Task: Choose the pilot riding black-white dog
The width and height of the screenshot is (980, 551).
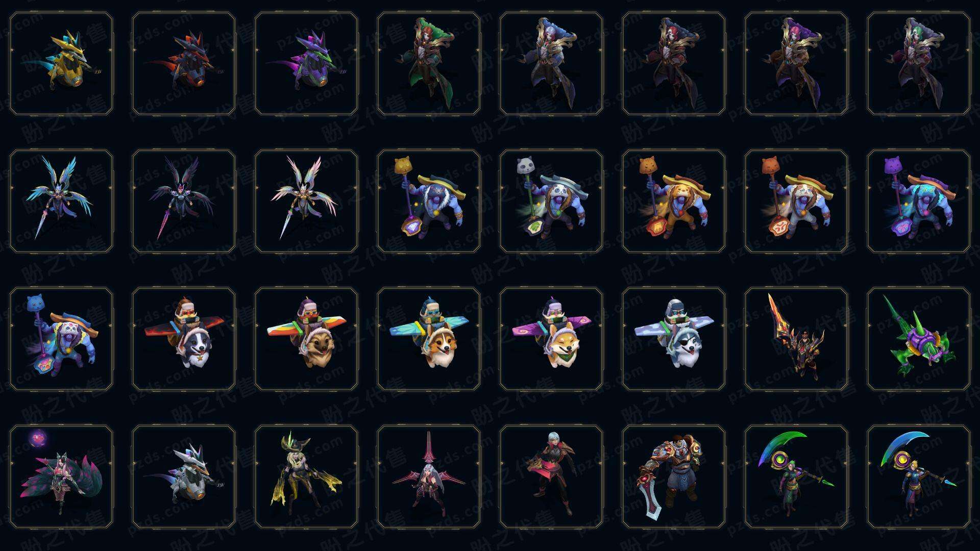Action: coord(184,339)
